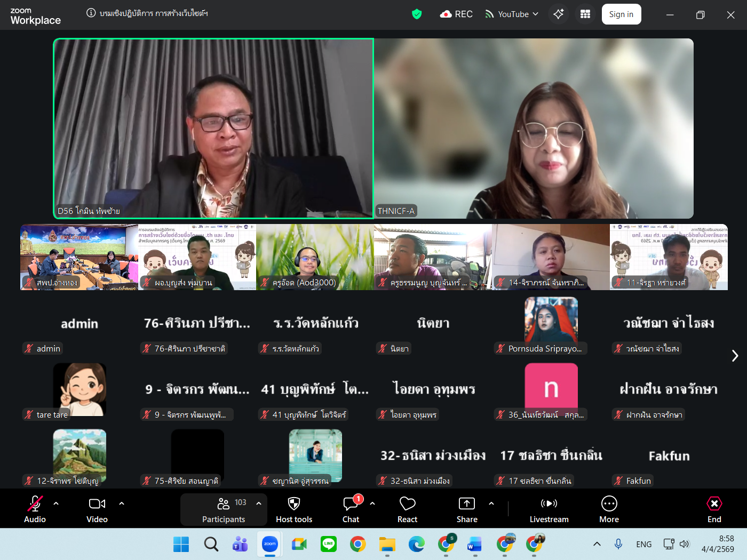Expand the audio settings arrow

click(x=56, y=503)
